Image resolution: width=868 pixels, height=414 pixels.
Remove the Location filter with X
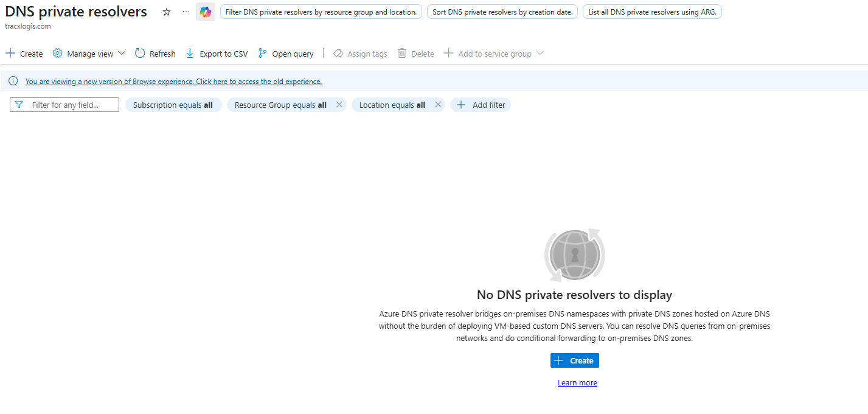pyautogui.click(x=438, y=105)
